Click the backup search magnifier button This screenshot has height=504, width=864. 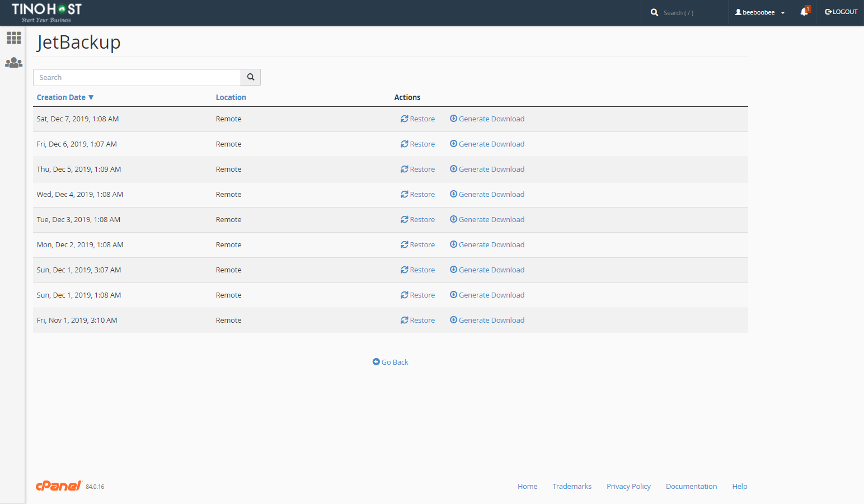[251, 77]
